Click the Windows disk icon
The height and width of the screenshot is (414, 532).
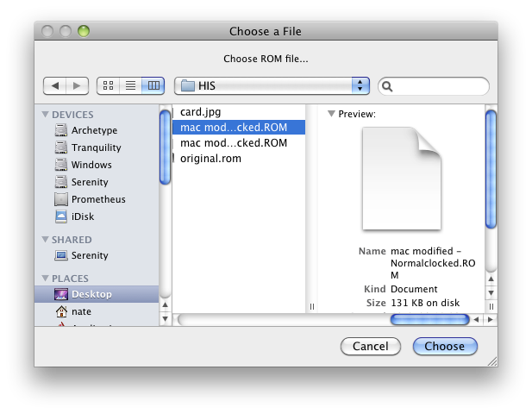(61, 165)
